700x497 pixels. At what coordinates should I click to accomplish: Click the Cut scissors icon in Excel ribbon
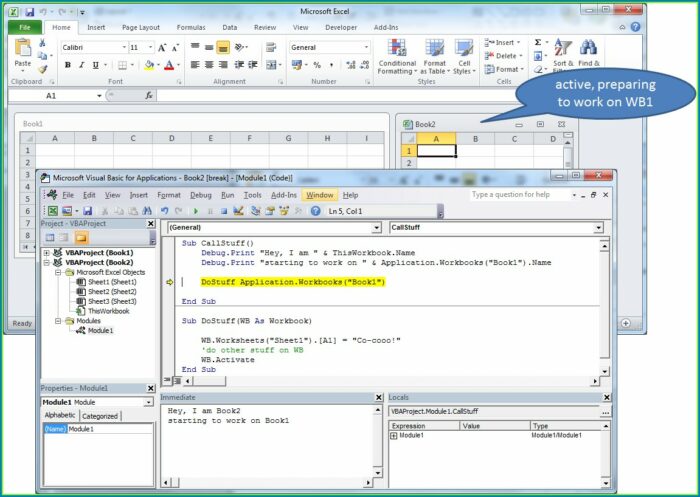click(42, 43)
